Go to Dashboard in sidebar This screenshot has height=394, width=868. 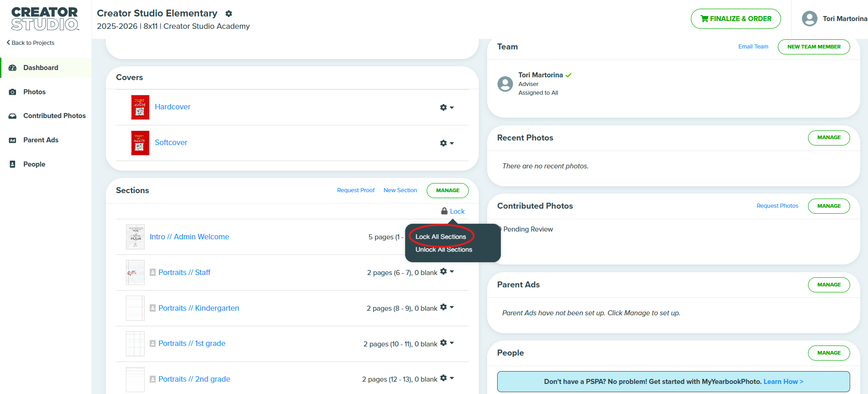41,68
